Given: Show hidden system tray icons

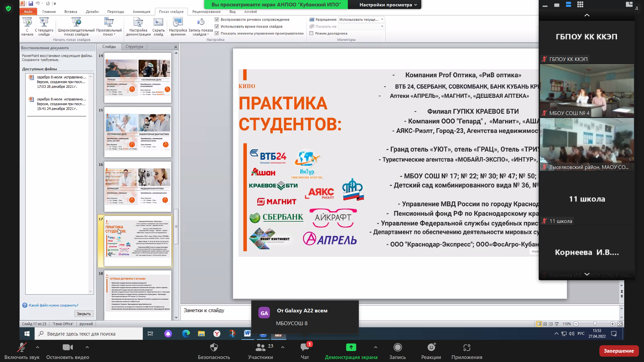Looking at the screenshot, I should [556, 334].
